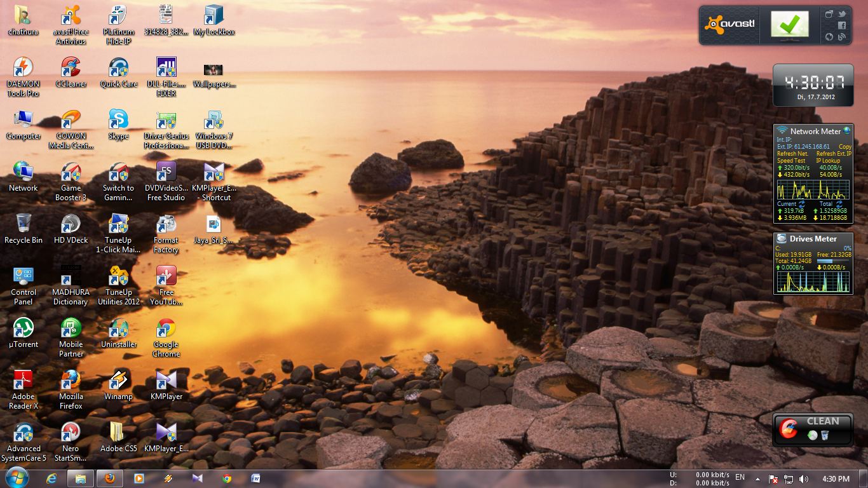The width and height of the screenshot is (868, 488).
Task: Open TuneUp Utilities 2012
Action: point(118,276)
